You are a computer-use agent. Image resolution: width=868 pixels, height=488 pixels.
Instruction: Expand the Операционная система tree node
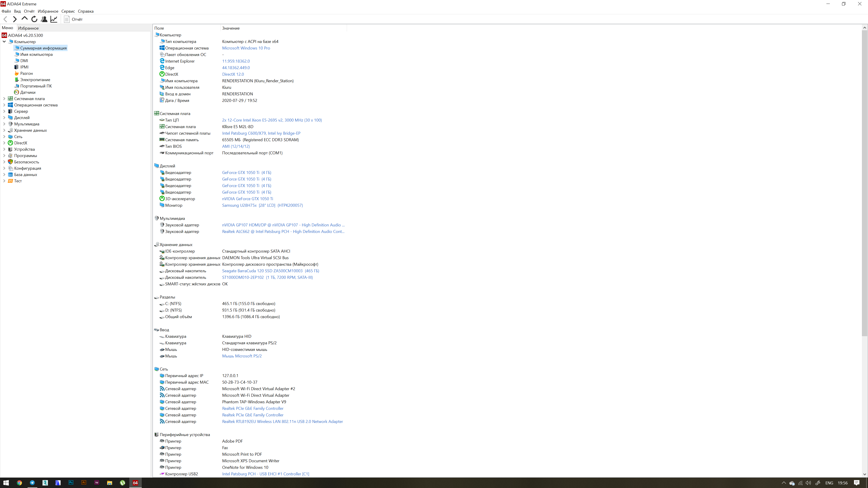point(4,105)
